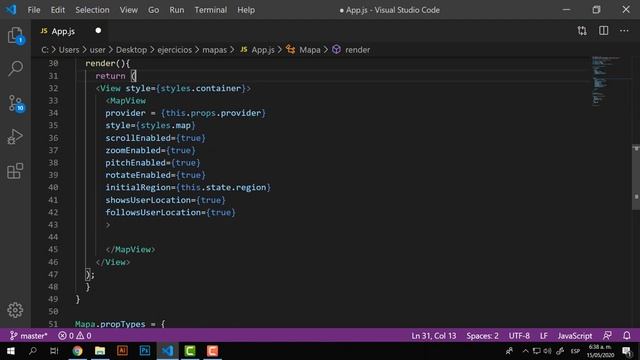Close the unsaved App.js tab dot

pos(98,31)
